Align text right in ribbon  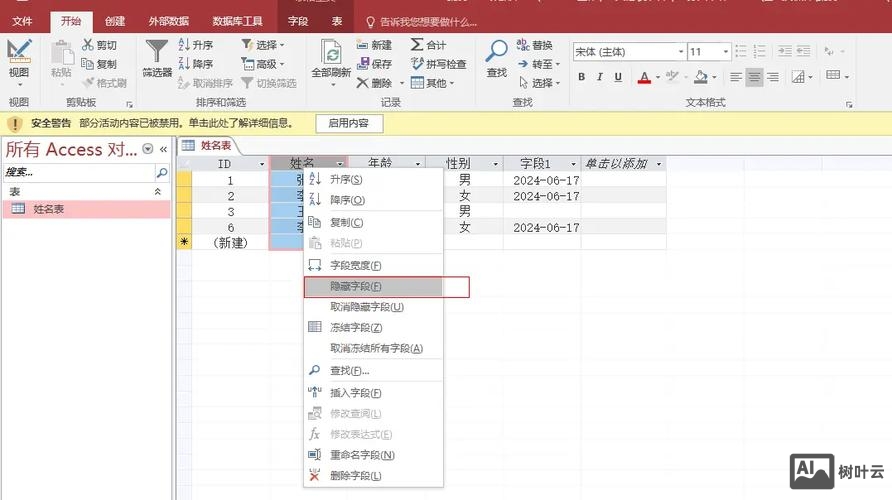point(773,77)
